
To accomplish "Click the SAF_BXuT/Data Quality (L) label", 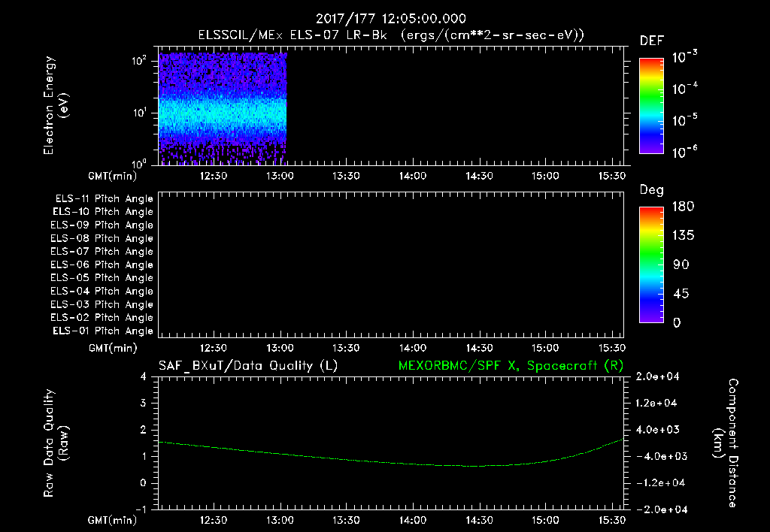I will 248,366.
